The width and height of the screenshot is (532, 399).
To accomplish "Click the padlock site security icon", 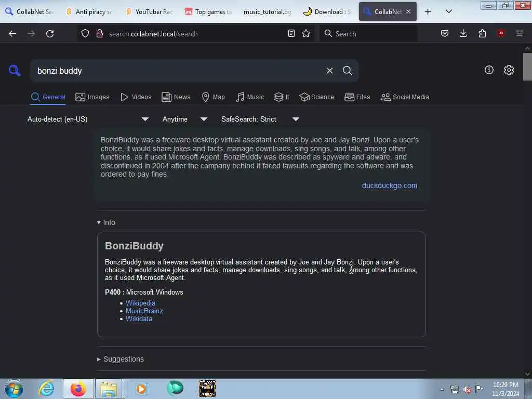I will tap(100, 33).
